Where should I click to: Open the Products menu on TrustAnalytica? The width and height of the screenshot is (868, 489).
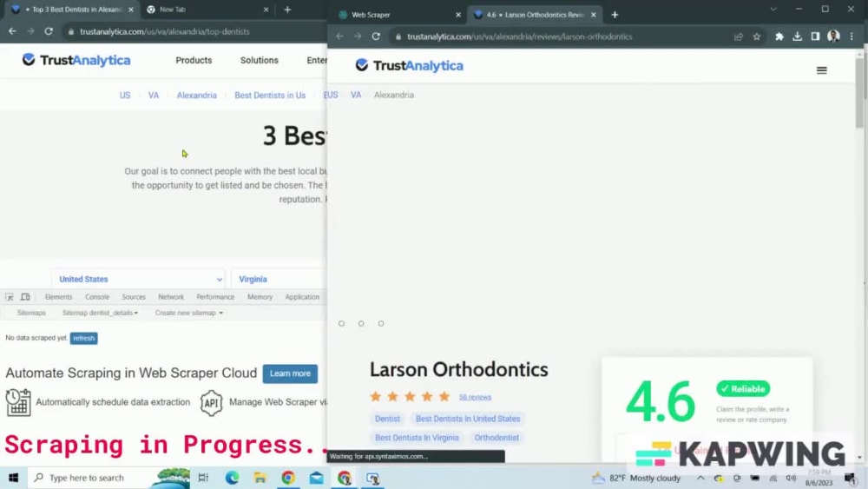(194, 60)
